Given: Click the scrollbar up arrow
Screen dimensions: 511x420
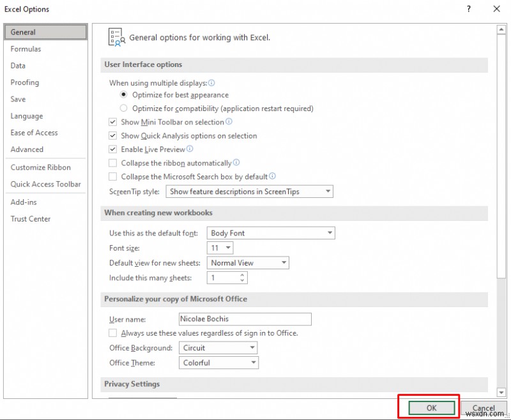Looking at the screenshot, I should 501,29.
